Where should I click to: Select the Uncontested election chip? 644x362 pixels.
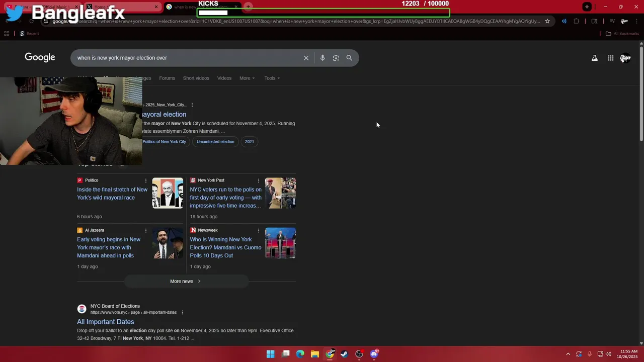pyautogui.click(x=215, y=142)
